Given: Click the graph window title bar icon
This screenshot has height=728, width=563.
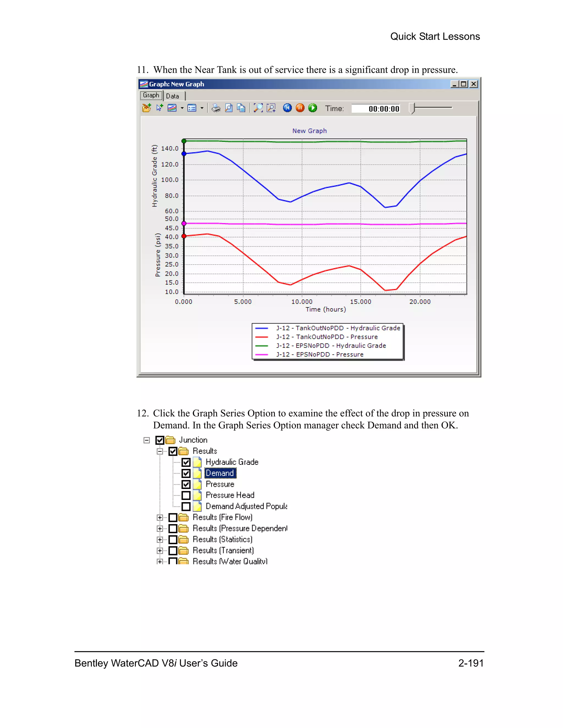Looking at the screenshot, I should [x=144, y=84].
